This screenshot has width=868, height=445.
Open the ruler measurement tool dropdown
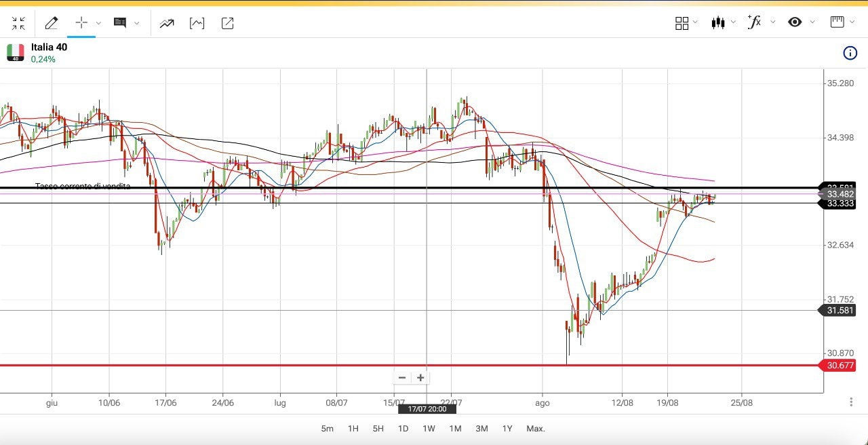pyautogui.click(x=850, y=22)
